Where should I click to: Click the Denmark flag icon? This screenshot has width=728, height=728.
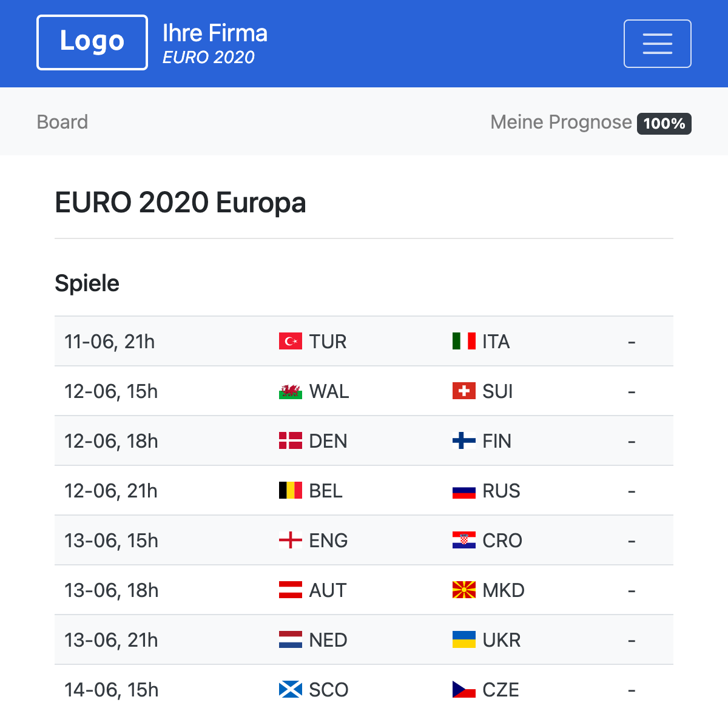291,441
